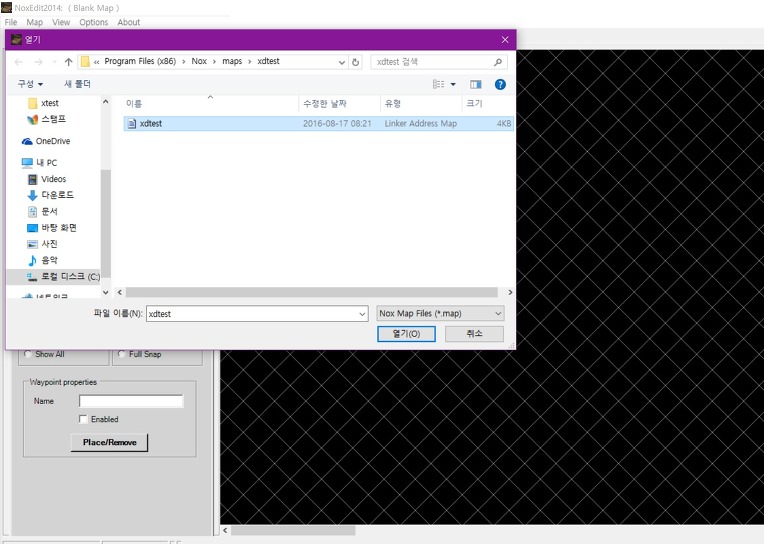Click the waypoint Name input field

[x=131, y=401]
